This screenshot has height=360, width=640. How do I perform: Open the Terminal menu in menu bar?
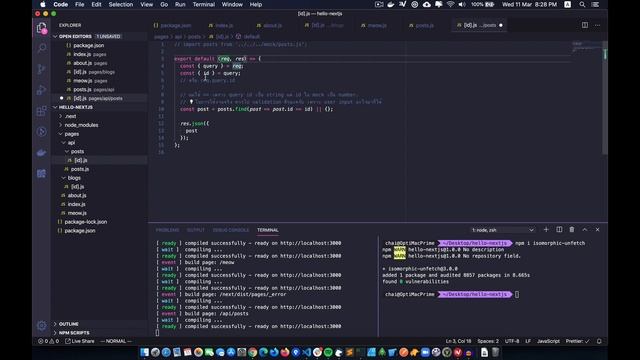[204, 4]
